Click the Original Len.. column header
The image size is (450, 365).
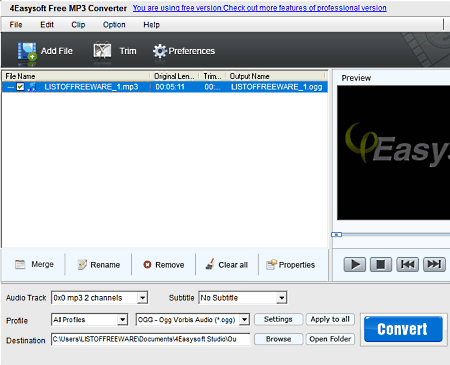coord(174,76)
